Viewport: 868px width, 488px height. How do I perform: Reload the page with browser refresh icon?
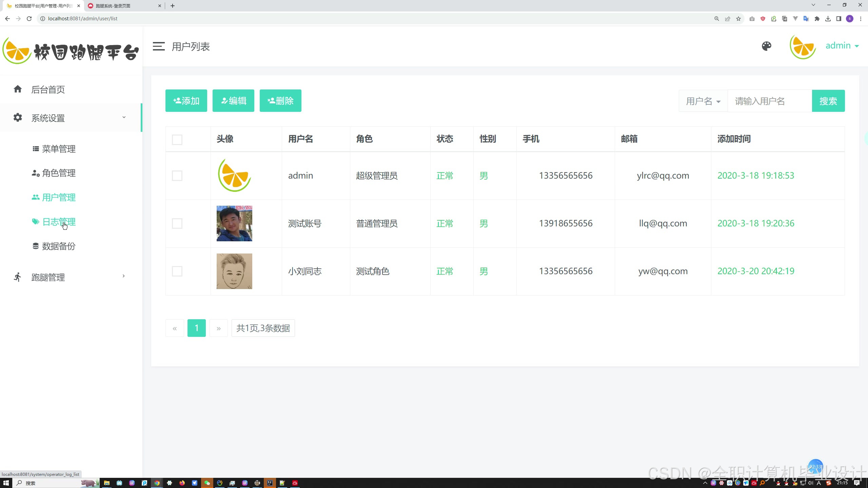tap(29, 19)
